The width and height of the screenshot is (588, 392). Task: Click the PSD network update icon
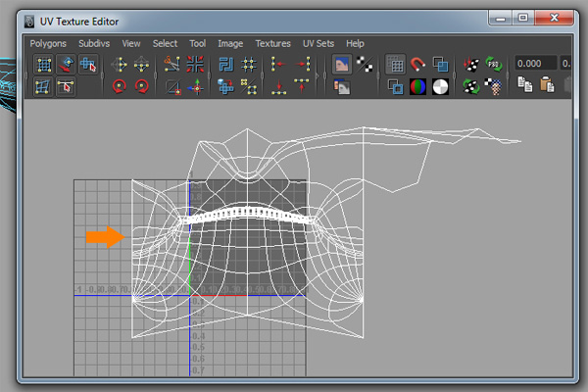click(x=494, y=65)
